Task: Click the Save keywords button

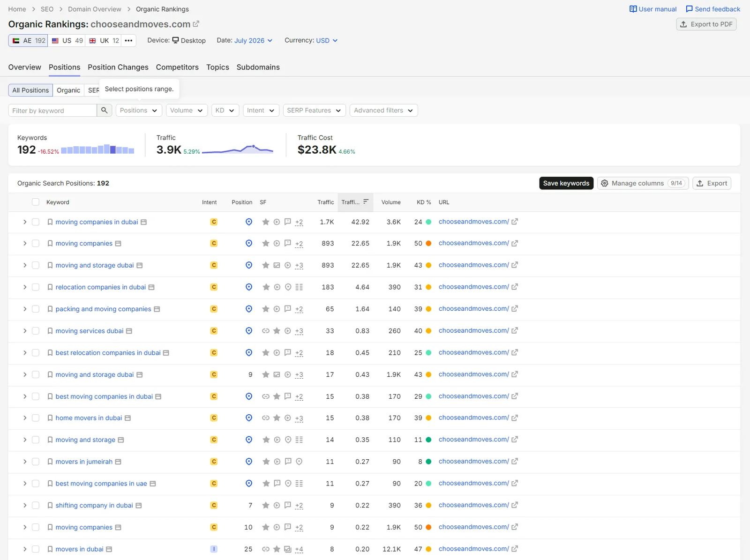Action: point(566,183)
